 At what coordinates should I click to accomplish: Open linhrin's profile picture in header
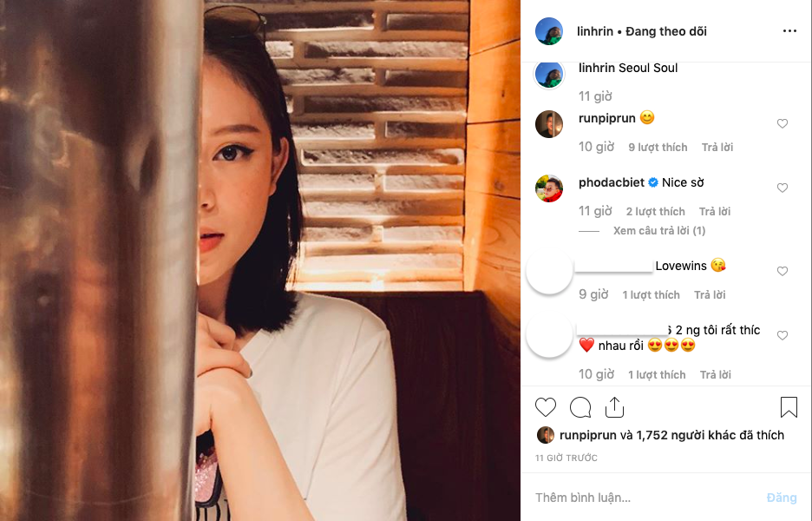click(x=549, y=31)
